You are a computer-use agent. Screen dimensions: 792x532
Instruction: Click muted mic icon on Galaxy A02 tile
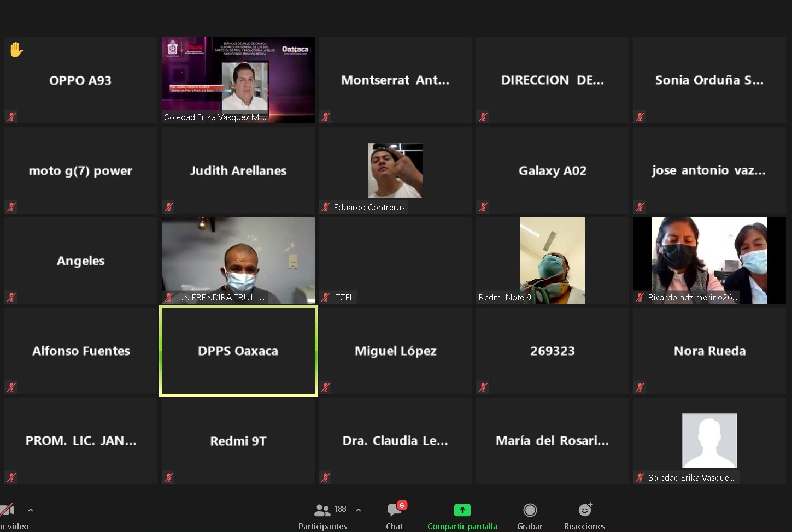point(483,207)
